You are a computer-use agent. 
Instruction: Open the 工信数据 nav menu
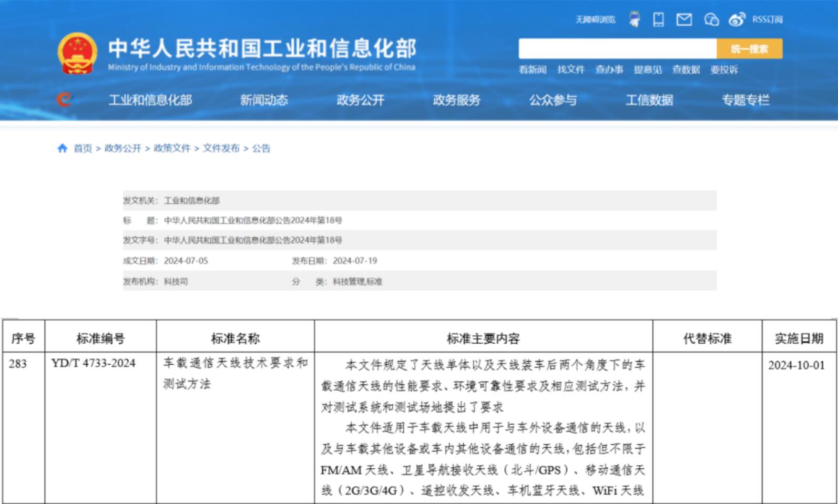tap(649, 100)
